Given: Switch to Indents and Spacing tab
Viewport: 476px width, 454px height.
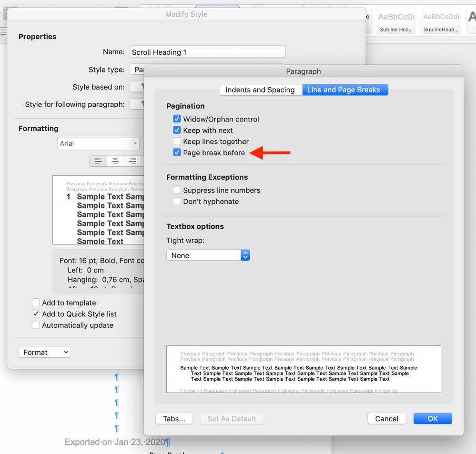Looking at the screenshot, I should [261, 90].
